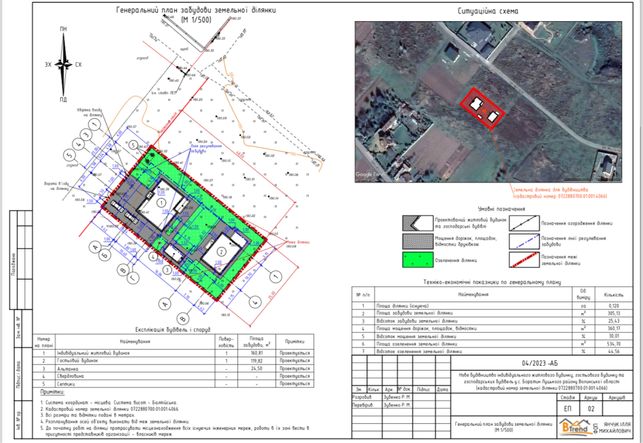This screenshot has height=443, width=643.
Task: Open the satellite situational scheme image
Action: [x=488, y=102]
